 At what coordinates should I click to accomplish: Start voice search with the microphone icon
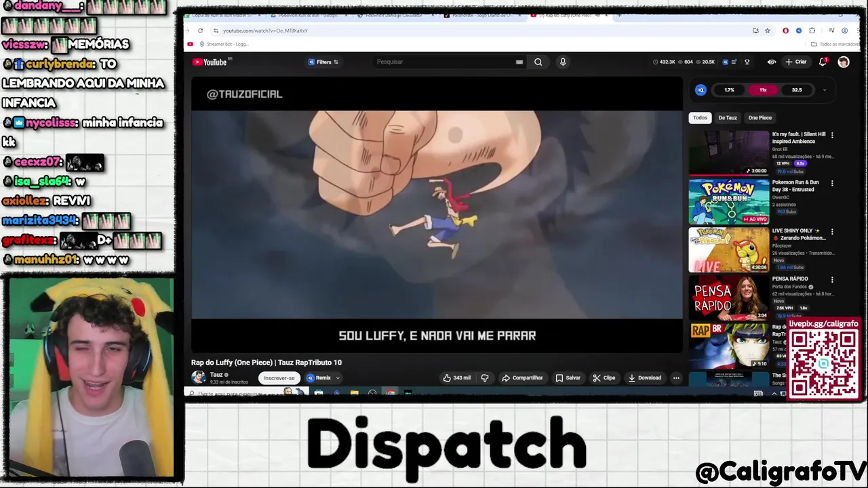tap(562, 62)
